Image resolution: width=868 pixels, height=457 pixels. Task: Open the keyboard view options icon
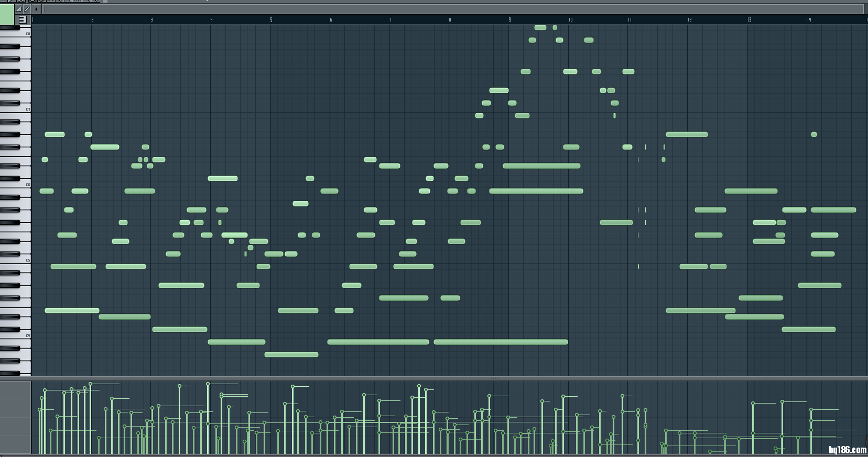tap(22, 19)
